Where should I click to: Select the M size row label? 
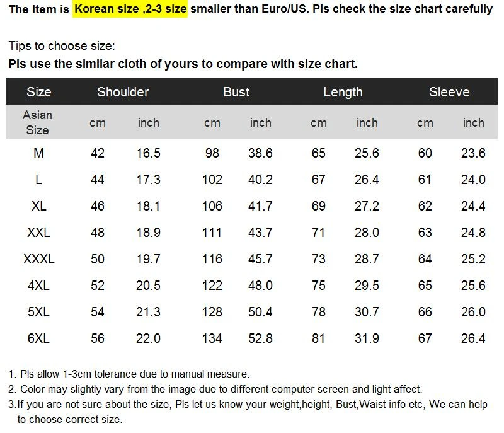38,153
